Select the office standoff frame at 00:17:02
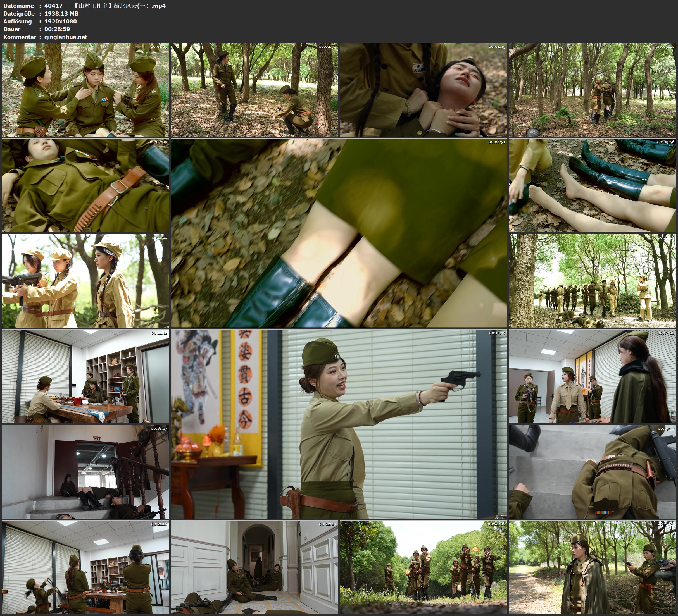The image size is (678, 616). point(593,376)
